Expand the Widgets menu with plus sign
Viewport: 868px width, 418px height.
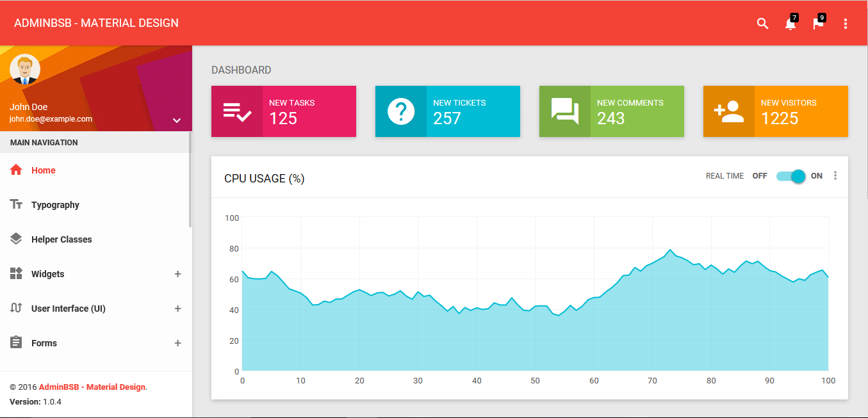[x=178, y=274]
